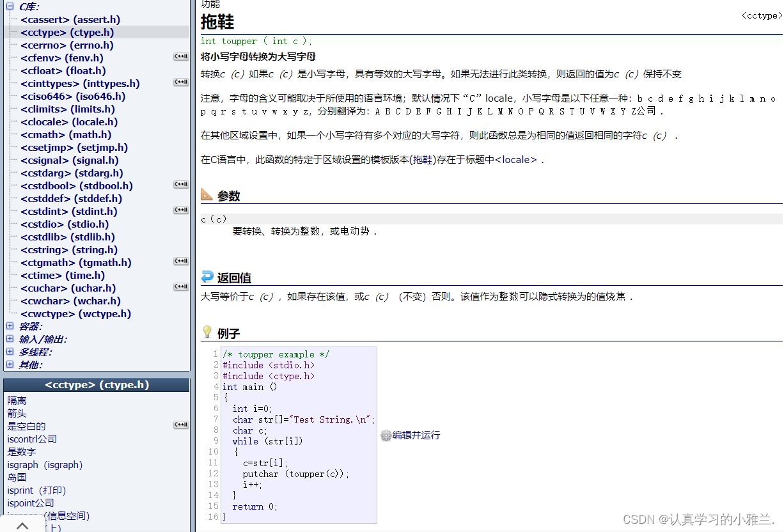
Task: Collapse the C库 tree section
Action: pyautogui.click(x=10, y=6)
